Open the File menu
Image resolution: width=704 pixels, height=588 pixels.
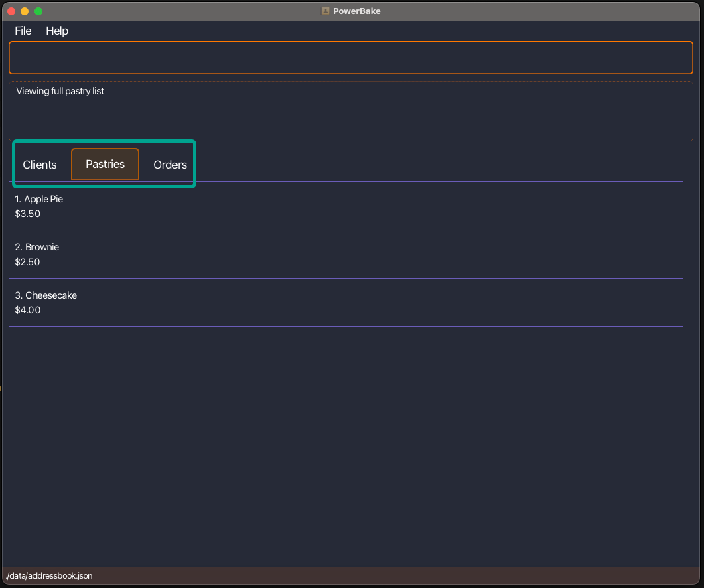(23, 31)
